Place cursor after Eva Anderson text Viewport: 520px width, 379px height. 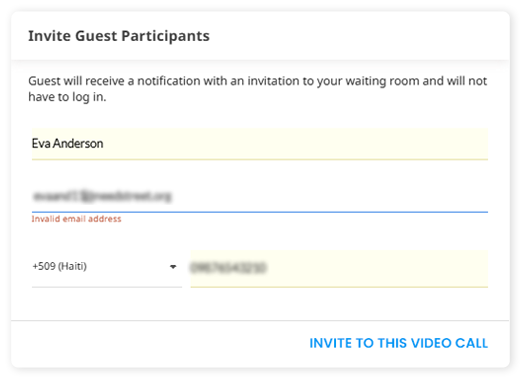point(104,144)
